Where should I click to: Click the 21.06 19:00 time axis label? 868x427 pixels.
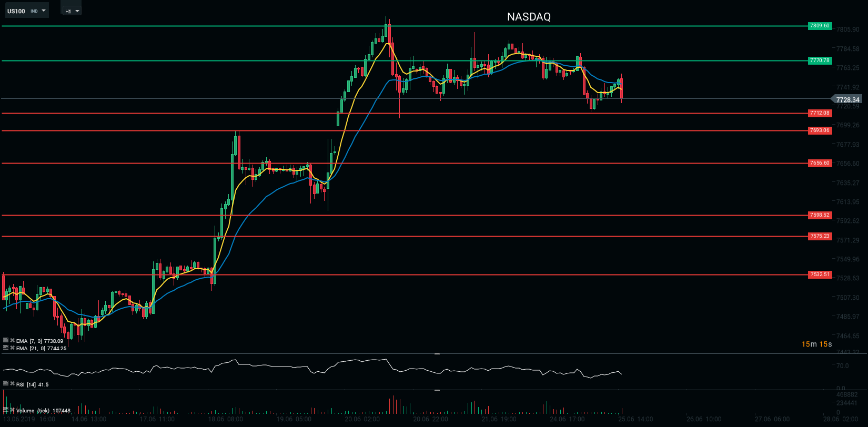pyautogui.click(x=499, y=419)
